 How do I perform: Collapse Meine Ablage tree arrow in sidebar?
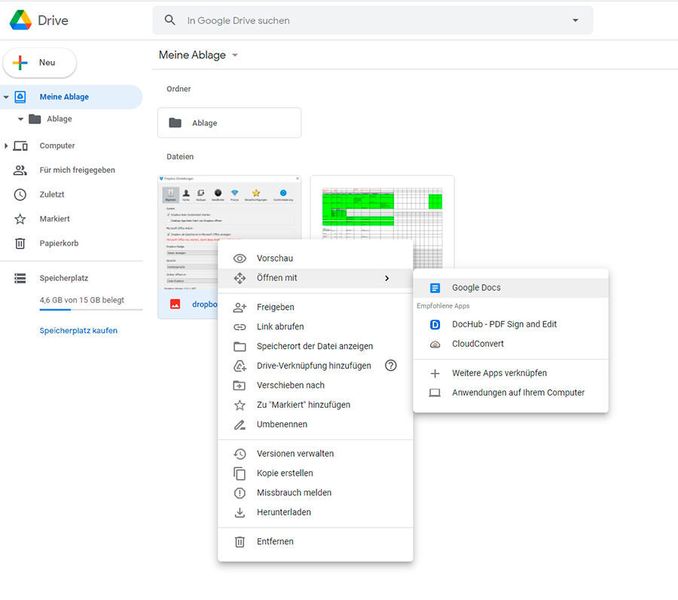pos(6,97)
